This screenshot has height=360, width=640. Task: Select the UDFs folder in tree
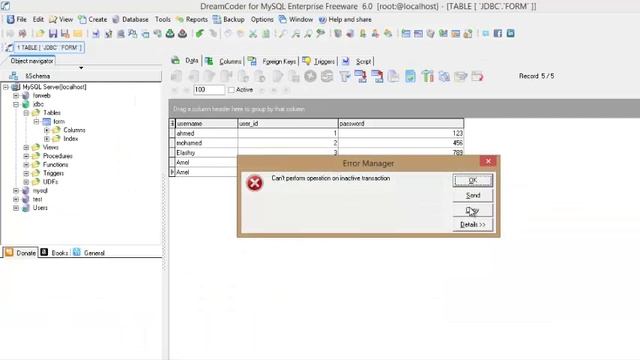click(x=50, y=182)
